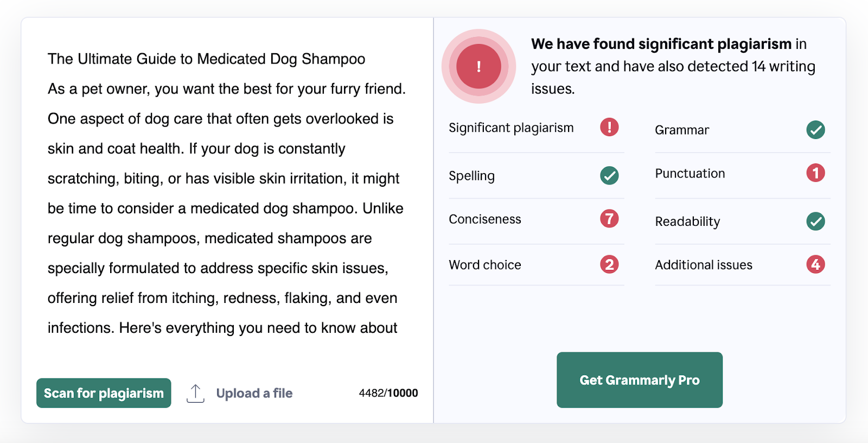The width and height of the screenshot is (868, 443).
Task: Select the Spelling category row
Action: pyautogui.click(x=471, y=175)
